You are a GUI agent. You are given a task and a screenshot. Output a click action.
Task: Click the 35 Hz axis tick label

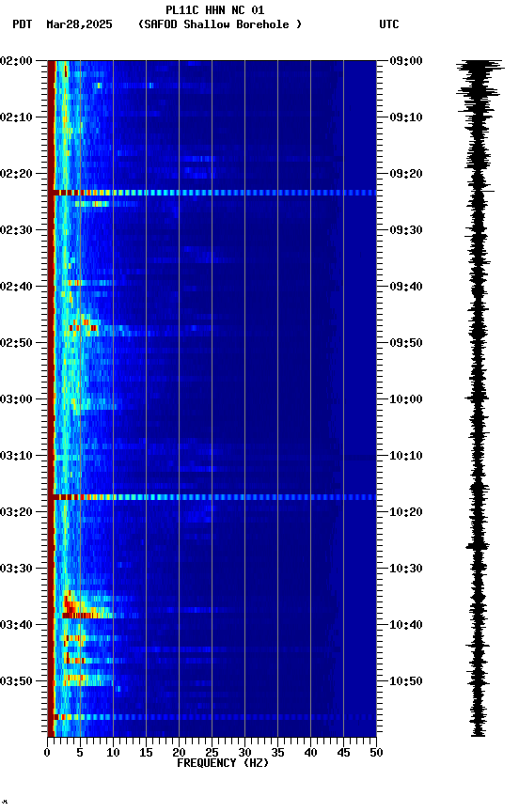pos(277,753)
